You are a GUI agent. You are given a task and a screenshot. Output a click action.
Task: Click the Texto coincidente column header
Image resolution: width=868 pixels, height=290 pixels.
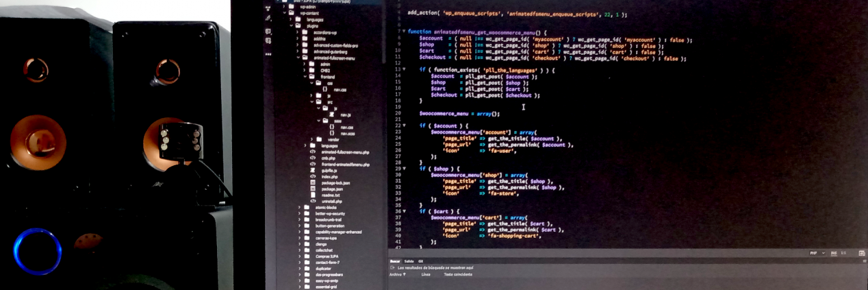click(x=457, y=274)
